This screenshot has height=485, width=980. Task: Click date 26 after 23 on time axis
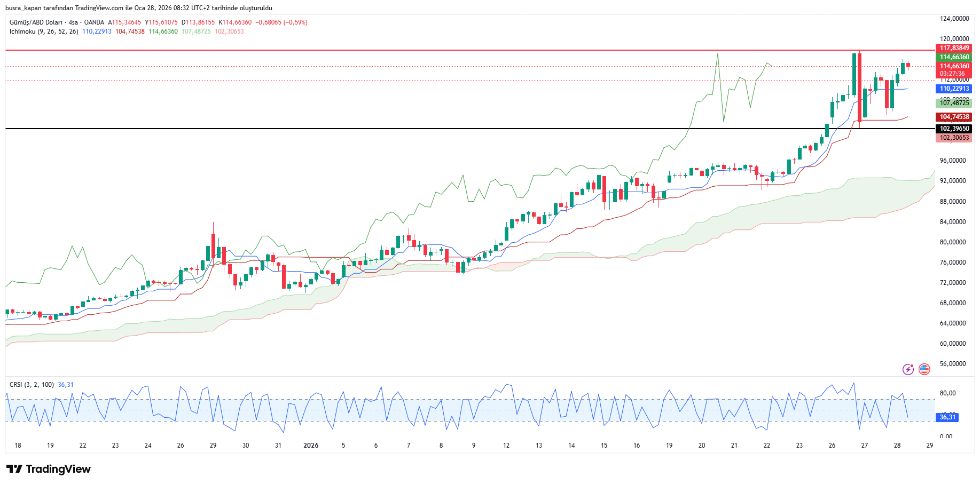pos(832,446)
